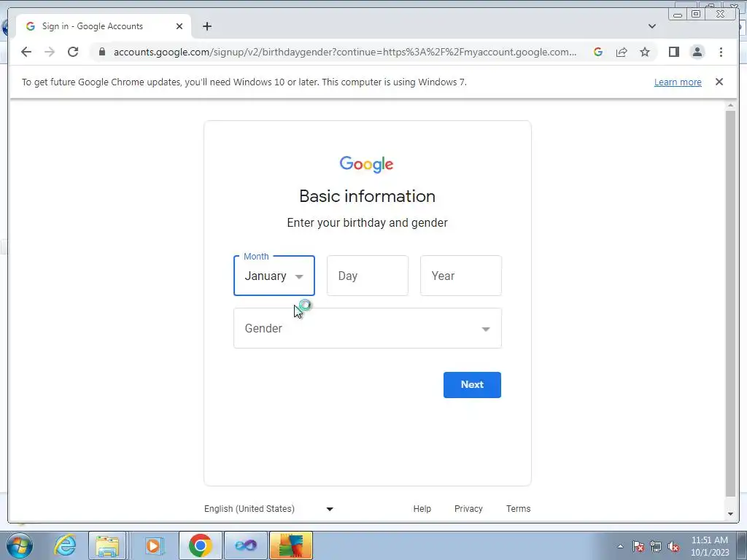Open the tab search chevron

pyautogui.click(x=651, y=26)
